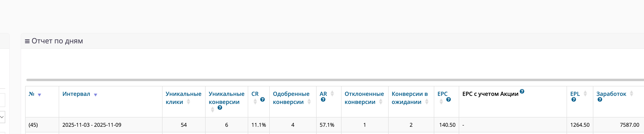Click sort arrows beside Отклоненные конверсии
Screen dimensions: 644x134
[381, 102]
